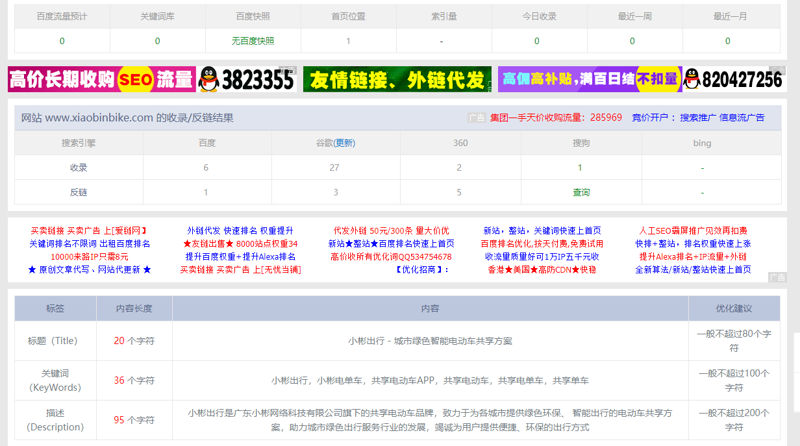Click the QQ penguin icon beside 3823355
800x446 pixels.
pyautogui.click(x=209, y=79)
